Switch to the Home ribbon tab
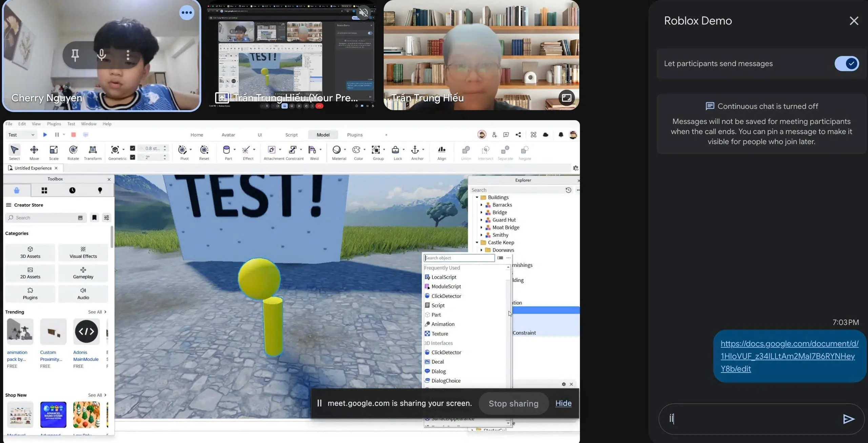The width and height of the screenshot is (868, 443). point(197,135)
